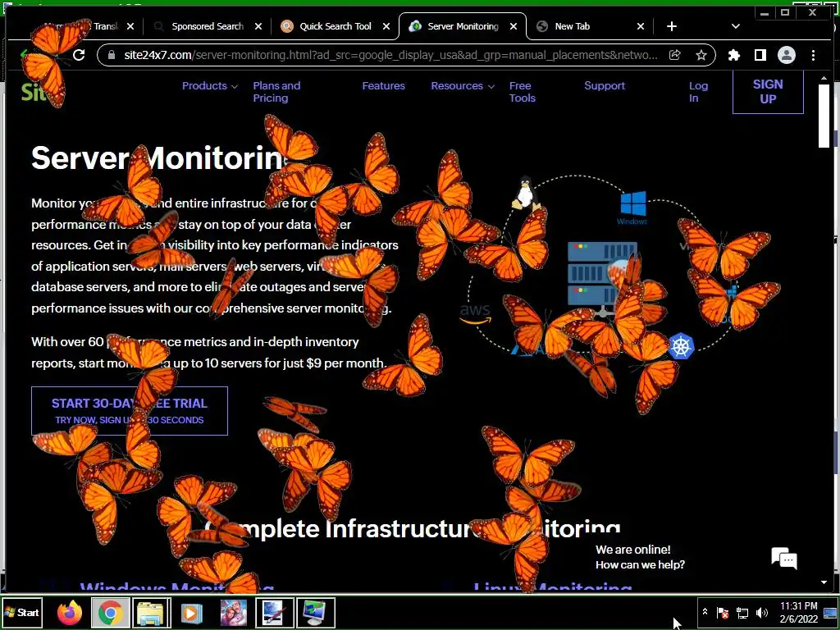Click the lock icon in the address bar
Viewport: 840px width, 630px height.
coord(112,55)
